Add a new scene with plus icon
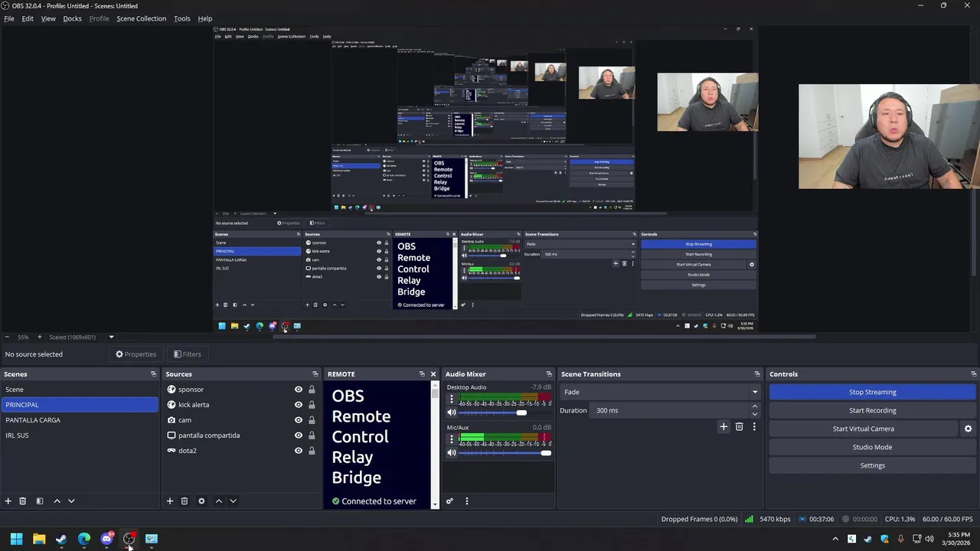The width and height of the screenshot is (980, 551). [x=8, y=501]
